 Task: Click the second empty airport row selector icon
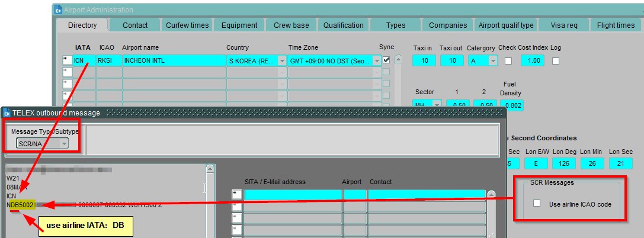(x=67, y=83)
